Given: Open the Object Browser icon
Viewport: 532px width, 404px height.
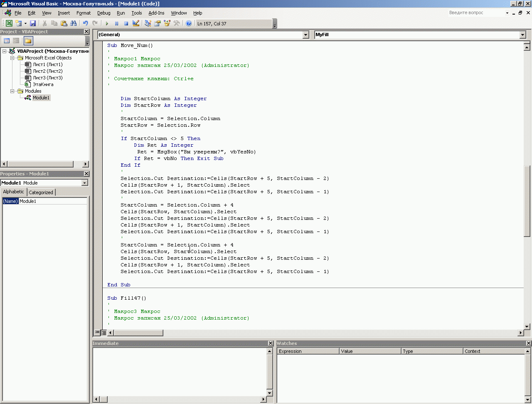Looking at the screenshot, I should [167, 23].
